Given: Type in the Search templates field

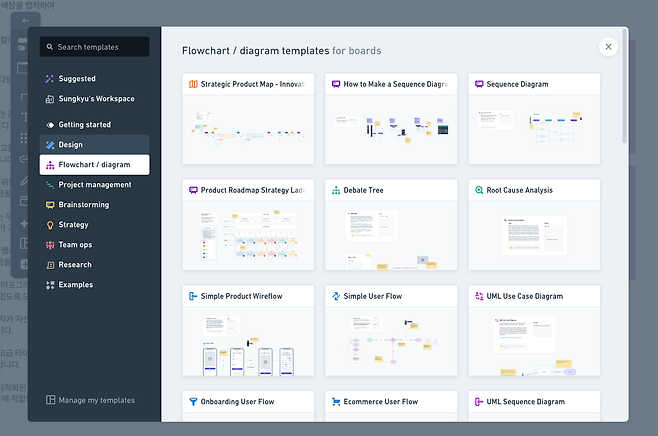Looking at the screenshot, I should point(100,47).
